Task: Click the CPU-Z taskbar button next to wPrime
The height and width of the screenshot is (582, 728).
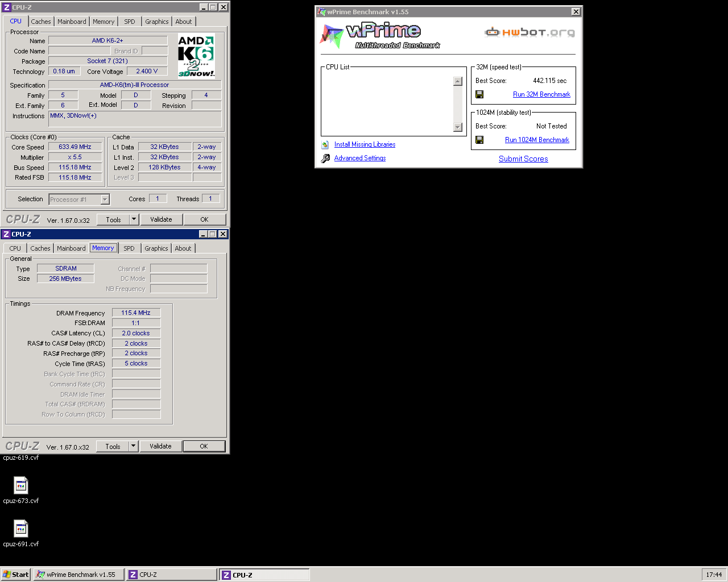Action: (171, 575)
